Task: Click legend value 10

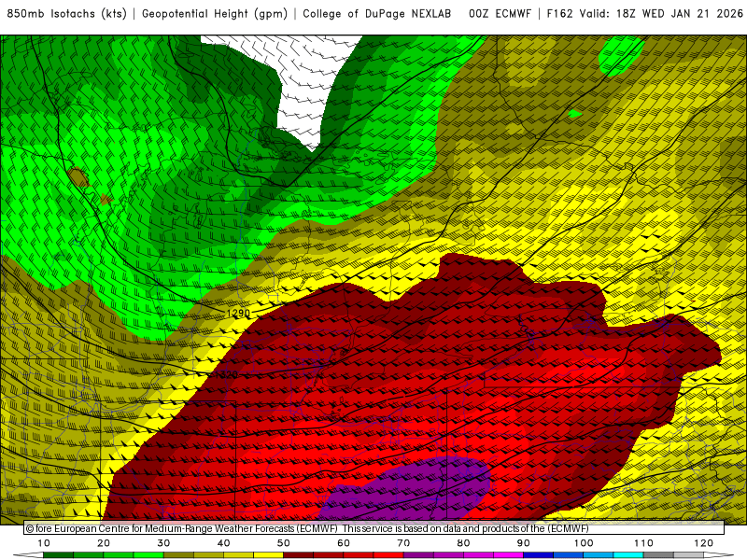Action: (43, 543)
